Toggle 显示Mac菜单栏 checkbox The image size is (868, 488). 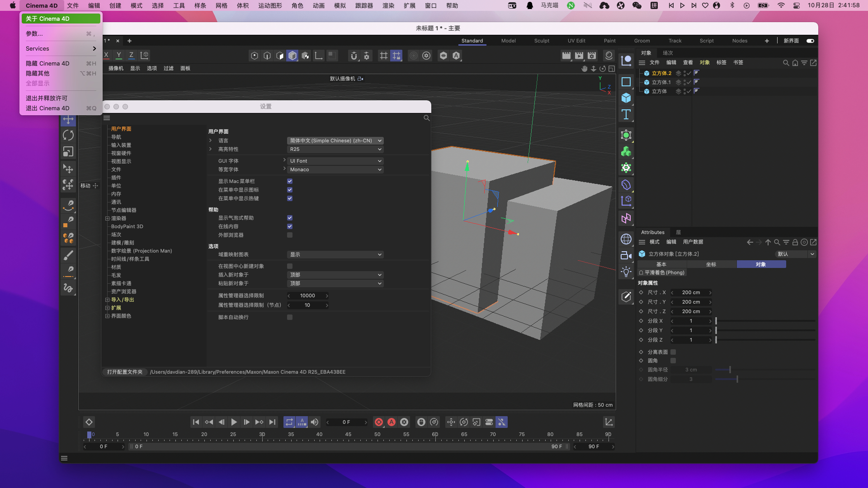pyautogui.click(x=290, y=181)
